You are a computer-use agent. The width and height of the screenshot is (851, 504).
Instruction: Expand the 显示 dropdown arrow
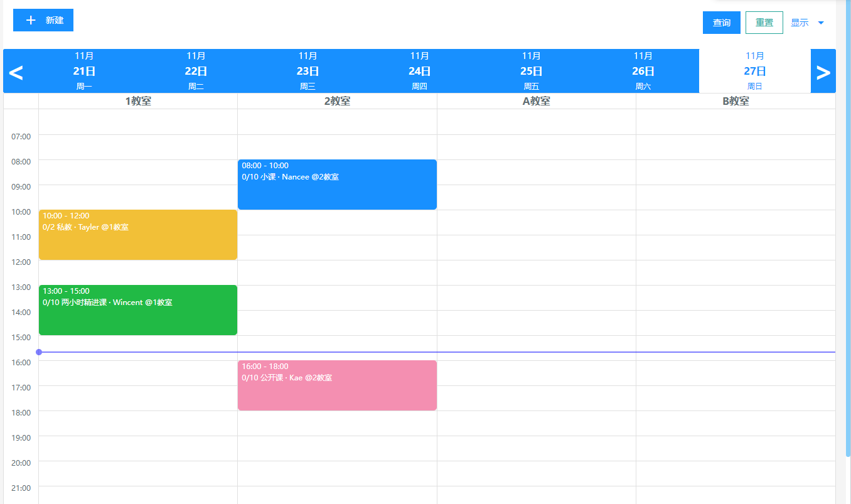coord(821,23)
